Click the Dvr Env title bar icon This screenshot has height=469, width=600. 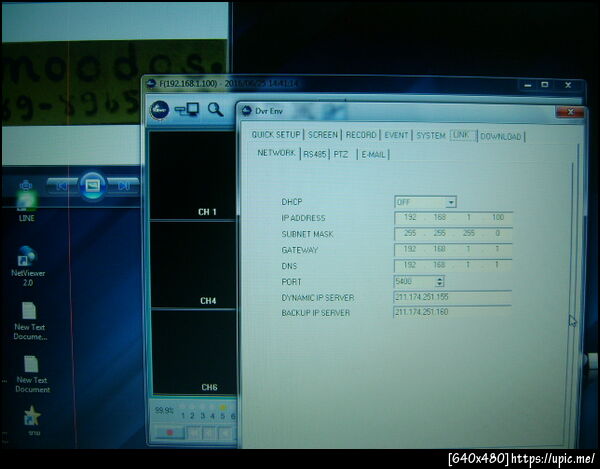click(x=247, y=111)
